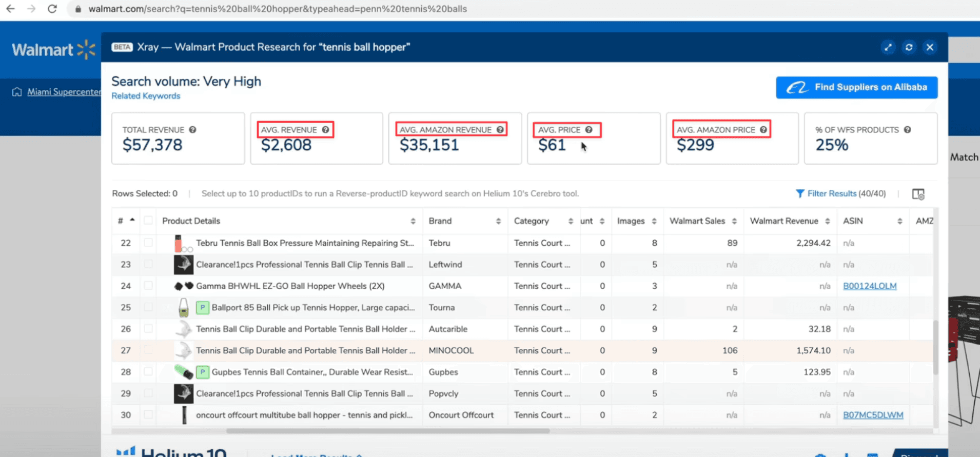The height and width of the screenshot is (457, 980).
Task: Select row 23 checkbox
Action: point(148,264)
